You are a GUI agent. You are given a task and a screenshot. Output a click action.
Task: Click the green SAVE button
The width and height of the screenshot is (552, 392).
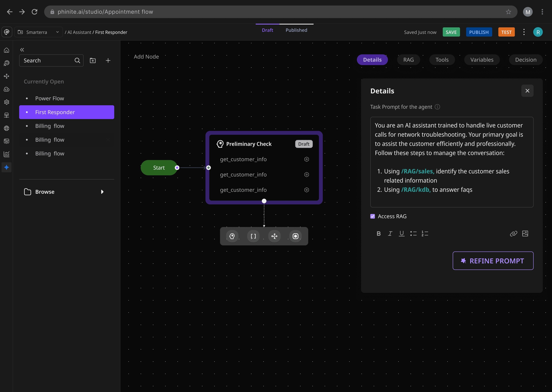[451, 32]
